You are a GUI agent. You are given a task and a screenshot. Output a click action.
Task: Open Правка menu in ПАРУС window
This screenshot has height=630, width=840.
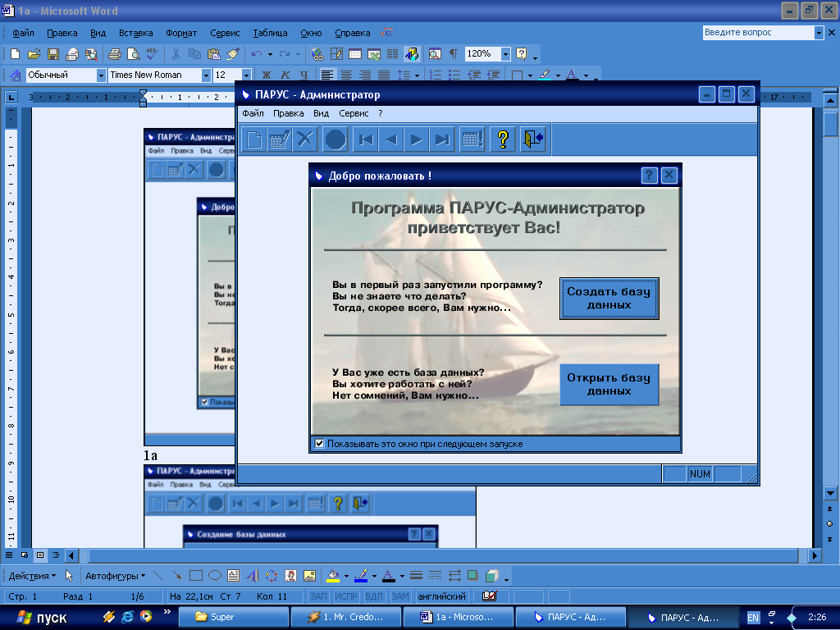pos(288,113)
